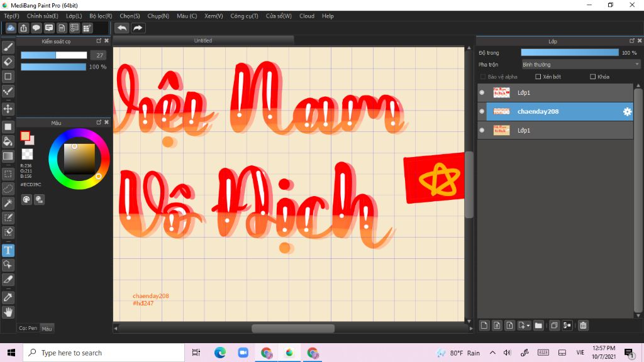Select the Brush tool
Screen dimensions: 644x362
click(x=8, y=47)
